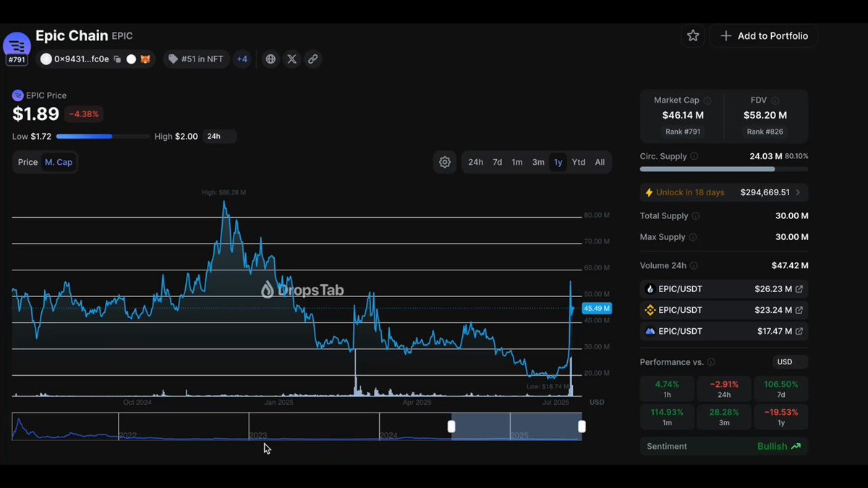868x488 pixels.
Task: Click the 3m performance 28.28% cell
Action: click(x=724, y=416)
